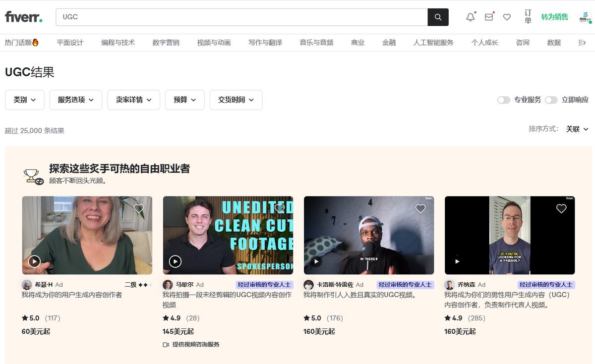This screenshot has height=364, width=595.
Task: Click 卡洛斯·特雷佐 seller avatar
Action: click(308, 285)
